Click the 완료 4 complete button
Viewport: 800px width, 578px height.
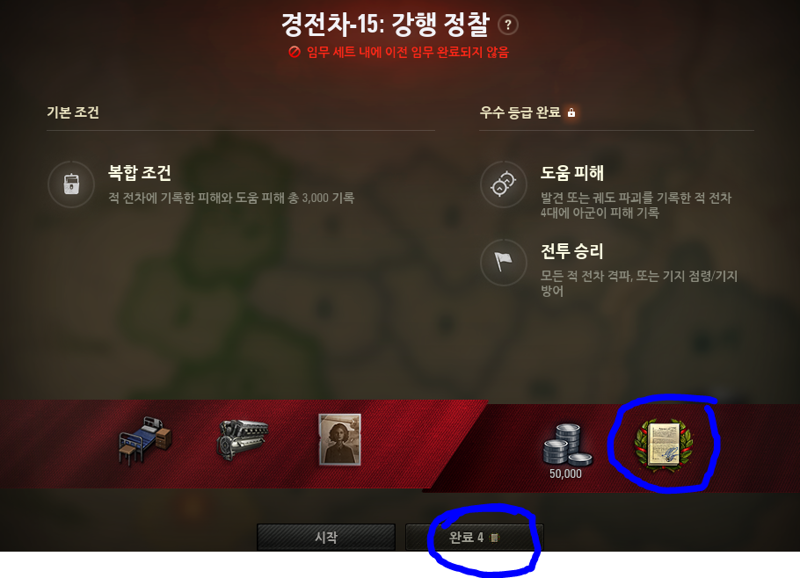tap(474, 537)
